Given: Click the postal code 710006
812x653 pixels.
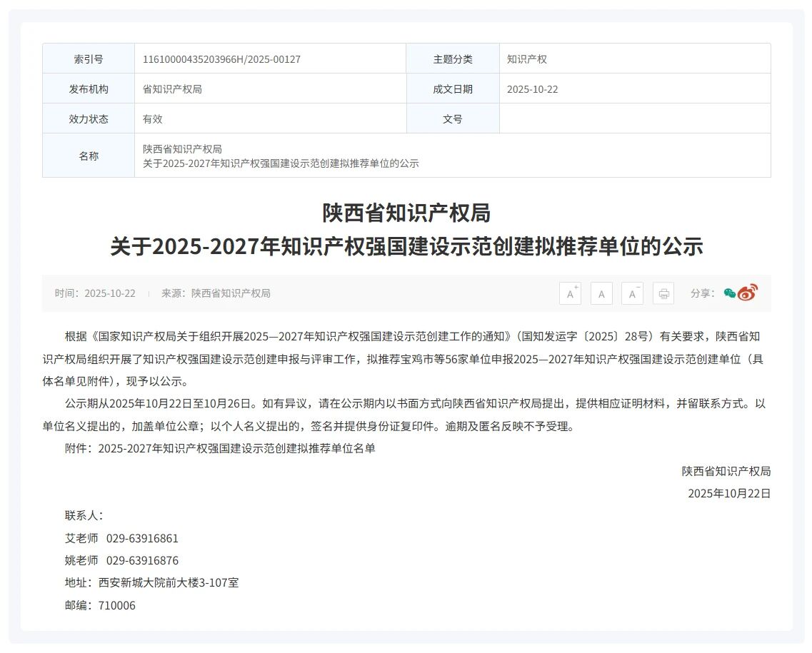Looking at the screenshot, I should tap(117, 605).
